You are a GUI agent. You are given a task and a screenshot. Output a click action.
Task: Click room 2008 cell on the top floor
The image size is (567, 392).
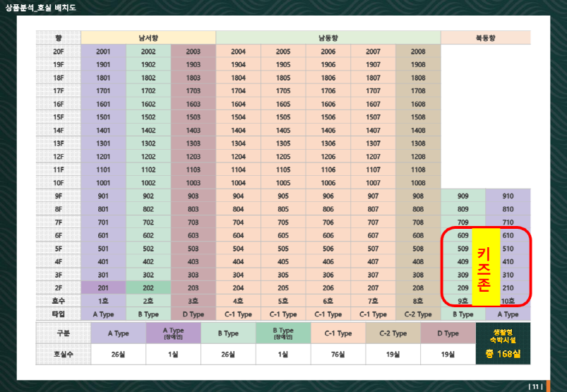[x=418, y=52]
